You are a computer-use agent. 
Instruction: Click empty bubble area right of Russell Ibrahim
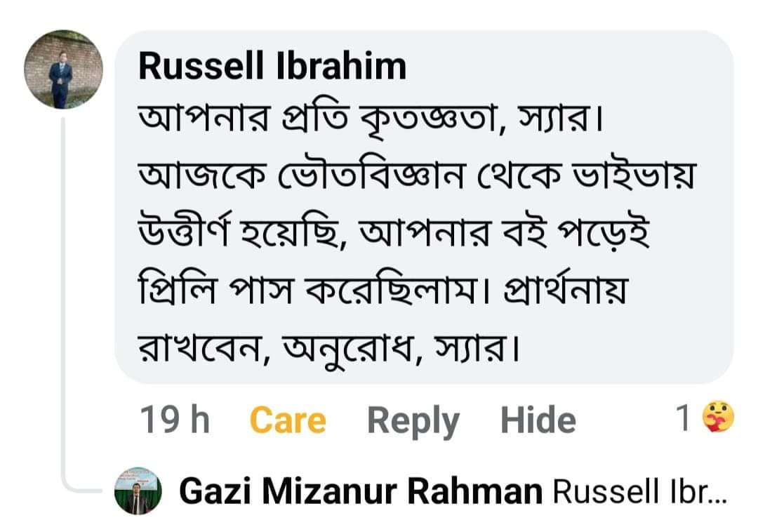(561, 67)
